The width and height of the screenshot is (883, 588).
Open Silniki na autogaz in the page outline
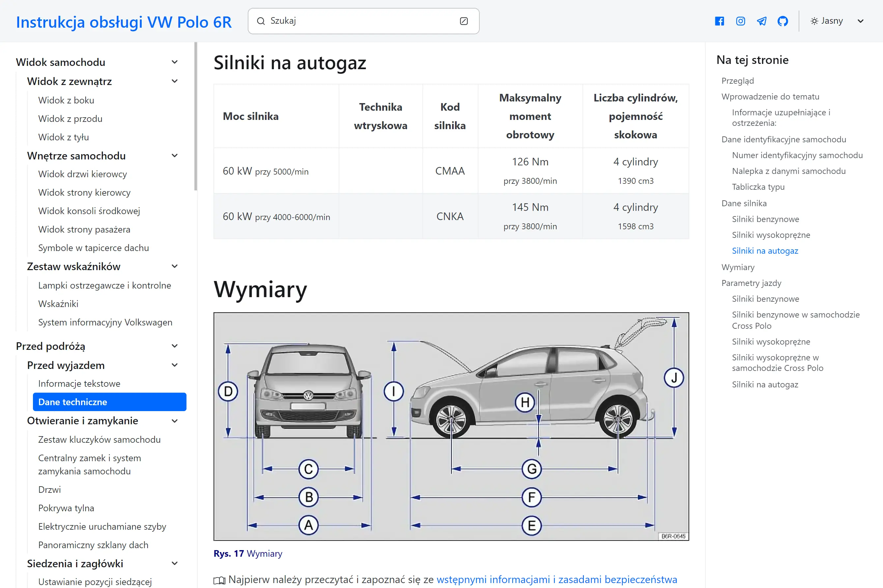click(x=765, y=250)
